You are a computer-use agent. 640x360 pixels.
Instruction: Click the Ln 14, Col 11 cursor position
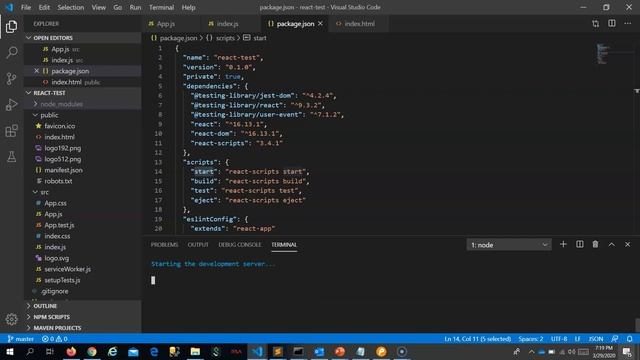click(x=478, y=339)
